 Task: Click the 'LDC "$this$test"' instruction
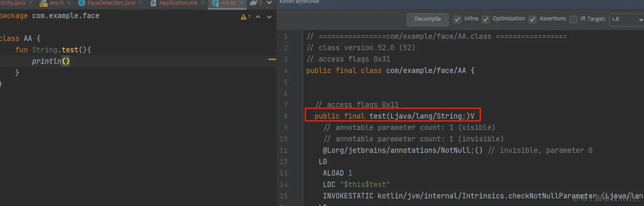click(357, 184)
